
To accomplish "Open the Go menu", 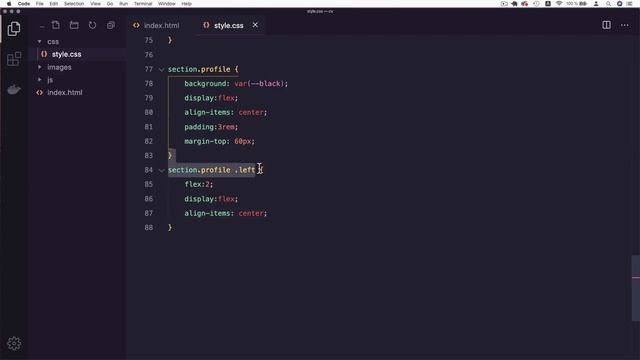I will tap(110, 4).
